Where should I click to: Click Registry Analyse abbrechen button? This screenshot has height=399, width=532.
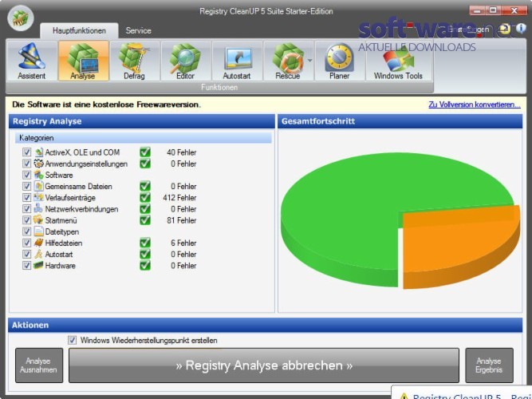264,365
